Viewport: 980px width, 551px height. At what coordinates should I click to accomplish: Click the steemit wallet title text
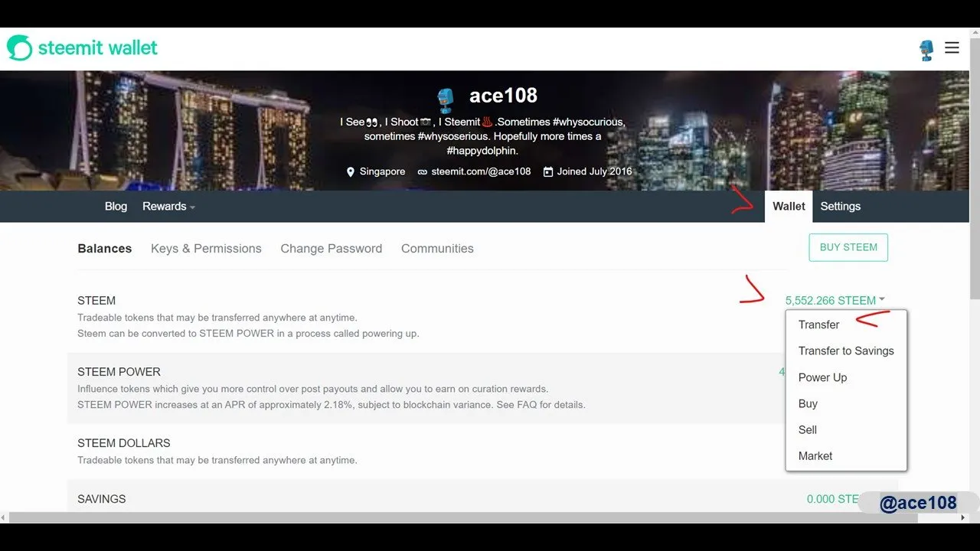click(97, 47)
